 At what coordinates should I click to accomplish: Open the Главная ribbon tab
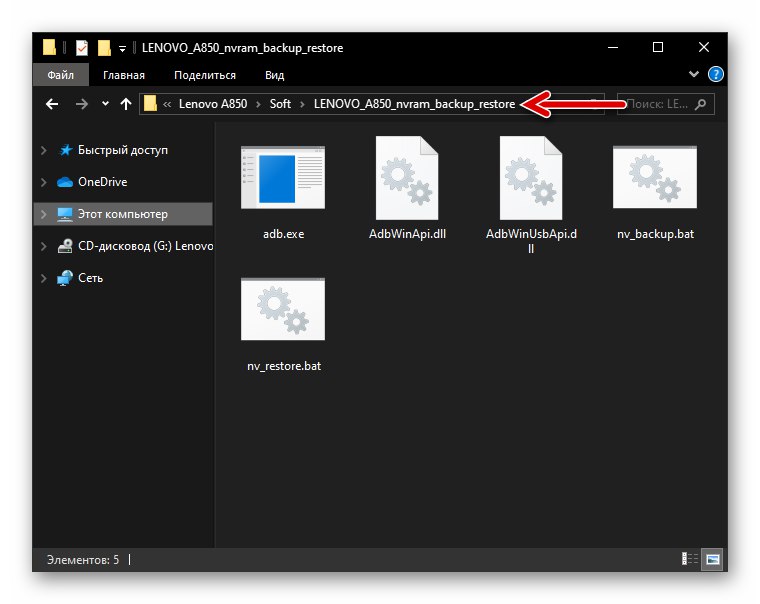(x=124, y=75)
